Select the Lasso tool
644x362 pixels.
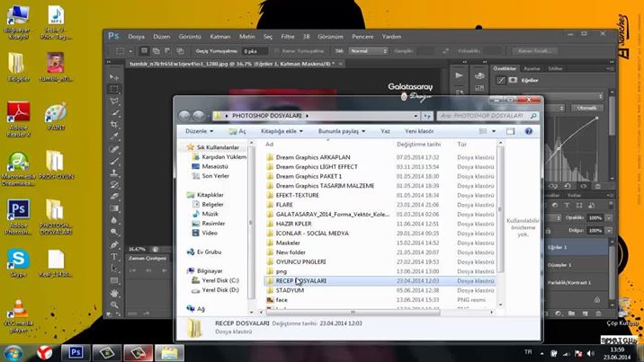point(114,101)
